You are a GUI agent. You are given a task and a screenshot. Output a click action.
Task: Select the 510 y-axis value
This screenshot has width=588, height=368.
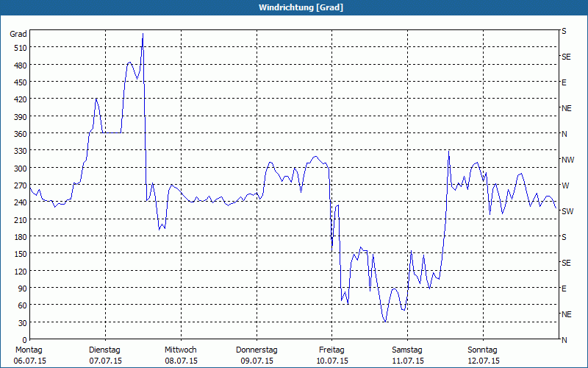[x=21, y=48]
